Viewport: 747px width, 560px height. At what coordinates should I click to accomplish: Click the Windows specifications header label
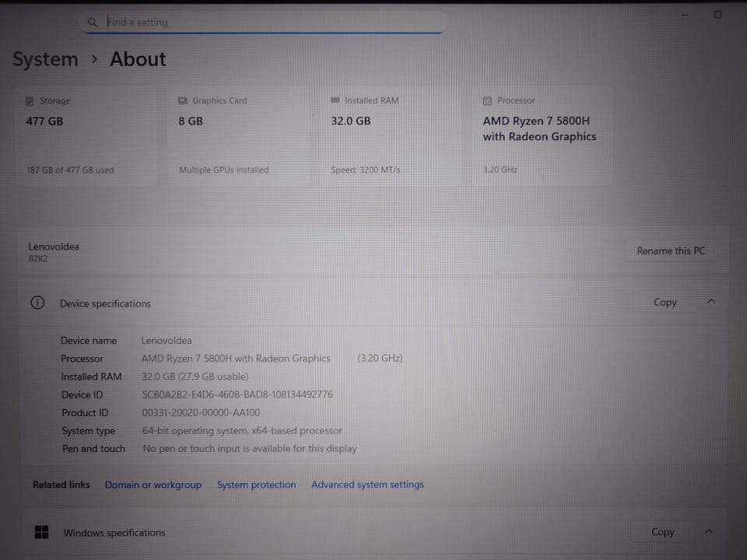coord(114,533)
